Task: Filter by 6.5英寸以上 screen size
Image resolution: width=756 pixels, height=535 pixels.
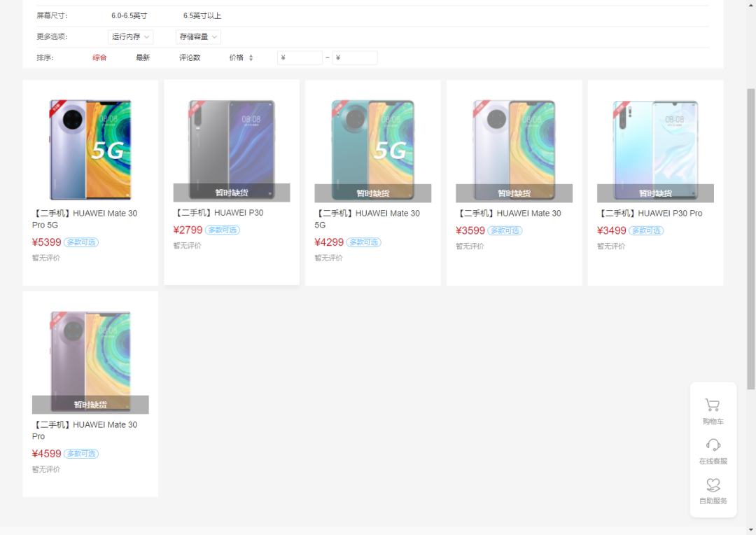Action: click(202, 16)
